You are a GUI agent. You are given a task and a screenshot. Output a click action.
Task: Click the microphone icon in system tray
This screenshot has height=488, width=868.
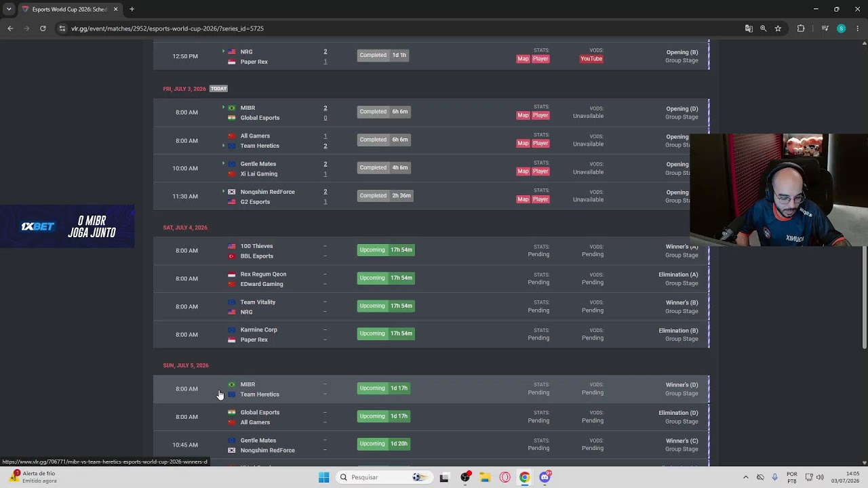774,477
